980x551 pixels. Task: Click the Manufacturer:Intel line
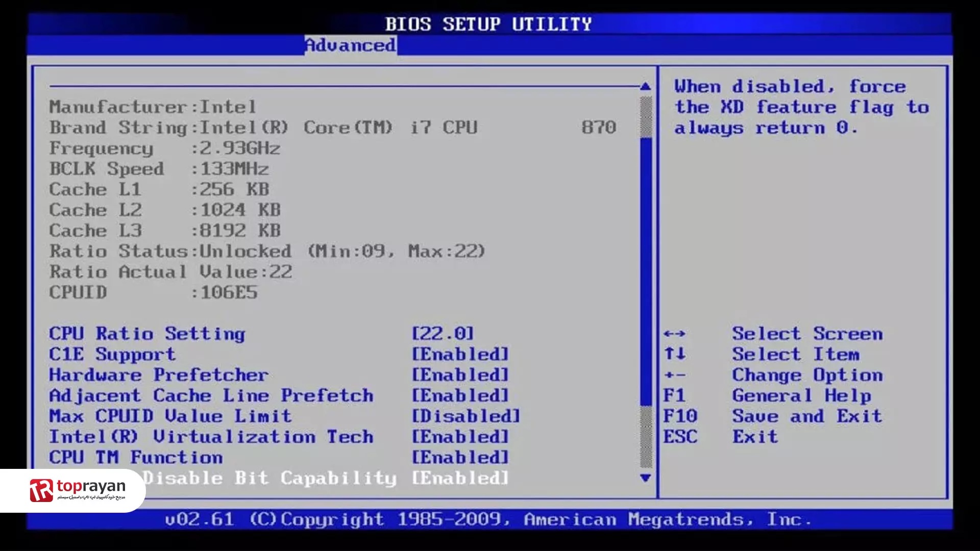pos(153,107)
